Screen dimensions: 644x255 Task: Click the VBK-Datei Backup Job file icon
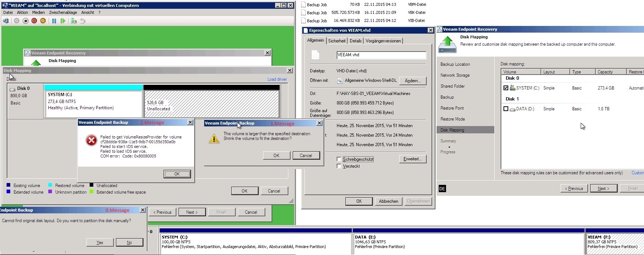pos(303,13)
